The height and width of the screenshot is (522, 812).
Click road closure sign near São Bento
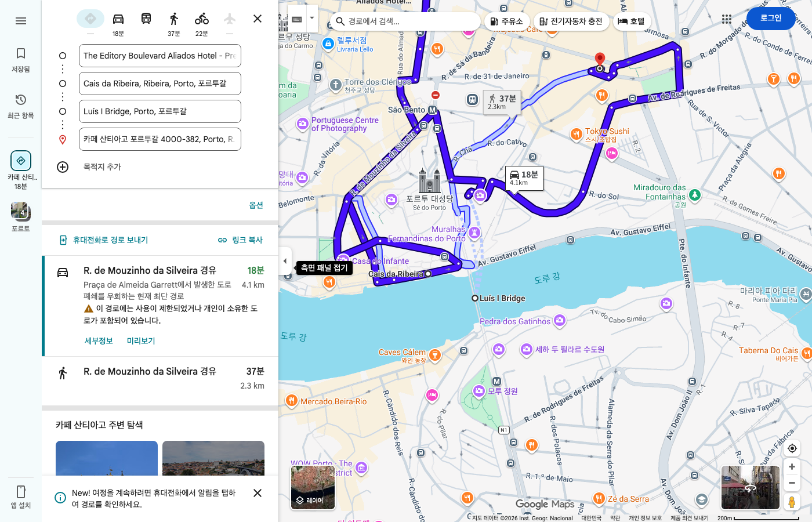coord(436,95)
